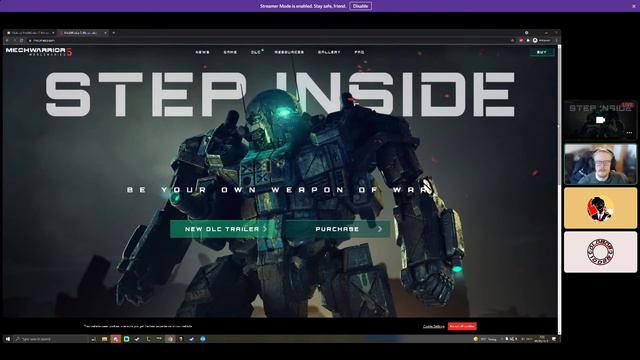This screenshot has height=360, width=640.
Task: Click the orange highlighted taskbar app
Action: (x=116, y=339)
